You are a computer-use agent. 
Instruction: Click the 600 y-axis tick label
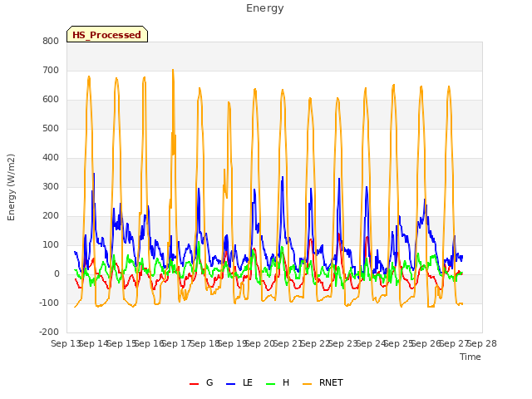pos(51,100)
